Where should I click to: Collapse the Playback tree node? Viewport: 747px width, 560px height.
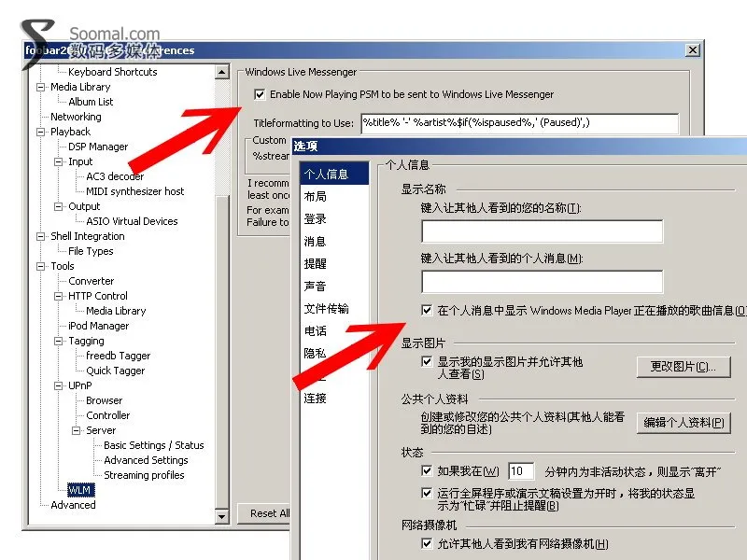tap(41, 132)
